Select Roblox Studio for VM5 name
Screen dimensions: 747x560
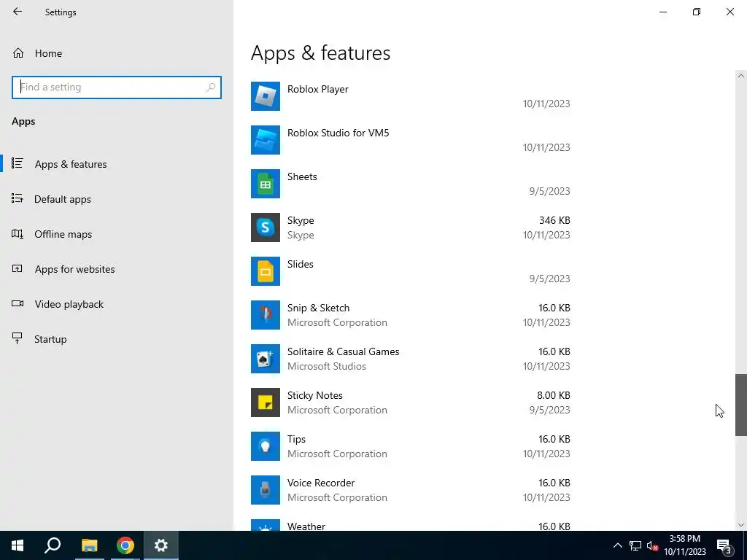(338, 133)
